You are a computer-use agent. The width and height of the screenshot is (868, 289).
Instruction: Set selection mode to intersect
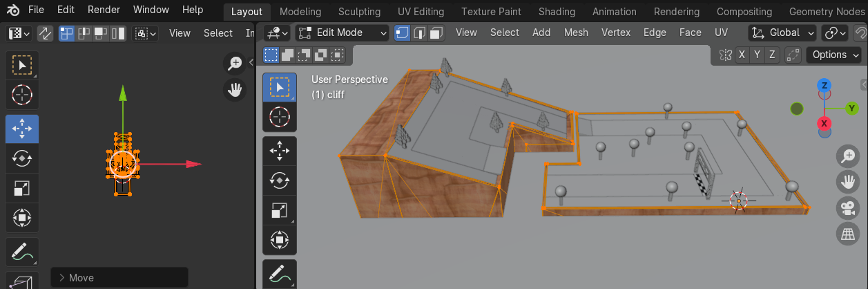pyautogui.click(x=338, y=55)
